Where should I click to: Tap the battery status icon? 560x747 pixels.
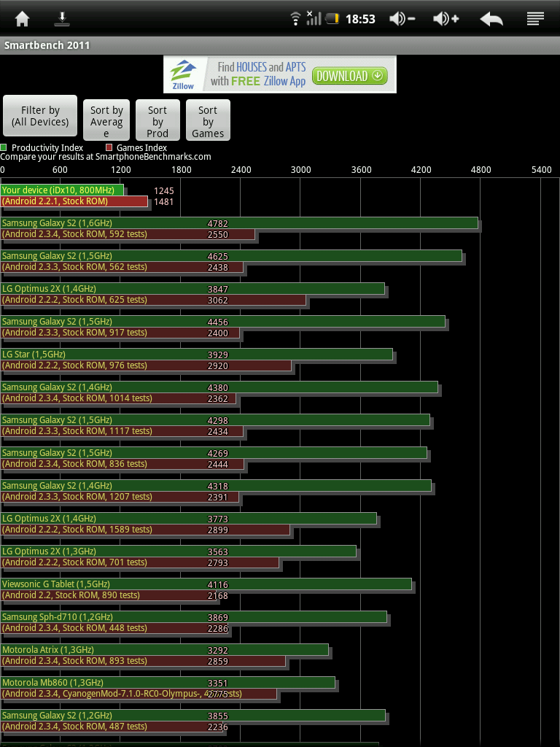coord(333,19)
